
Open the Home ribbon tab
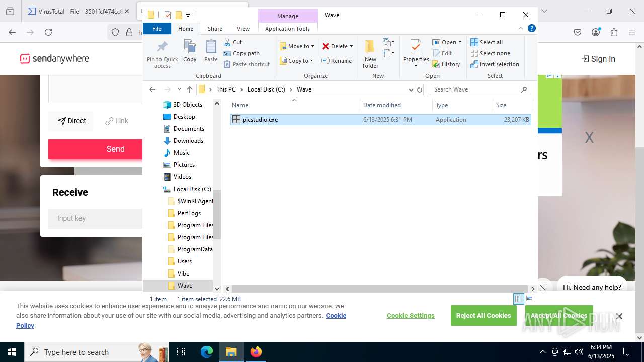pyautogui.click(x=186, y=29)
